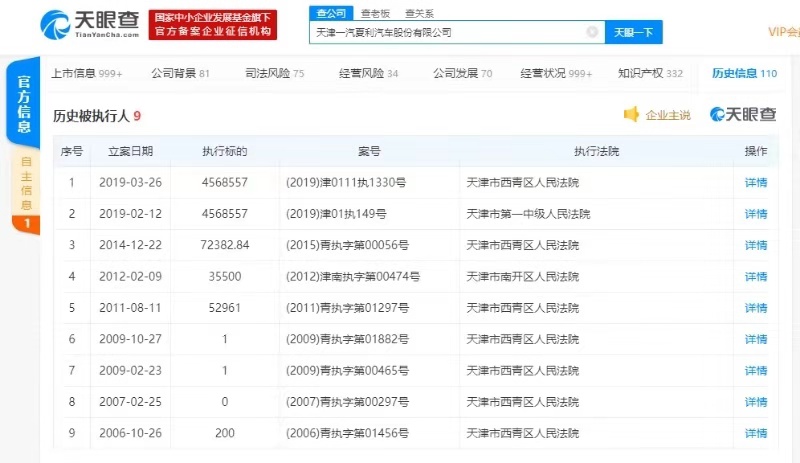Click case number (2019)津0111执1330号
Image resolution: width=800 pixels, height=463 pixels.
[346, 183]
